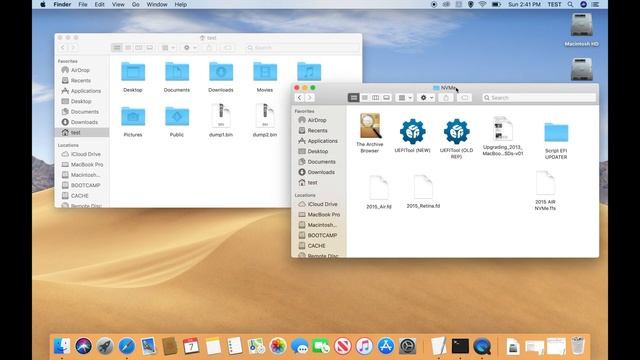Open Photos from the Dock
Screen dimensions: 640x360
pyautogui.click(x=278, y=346)
